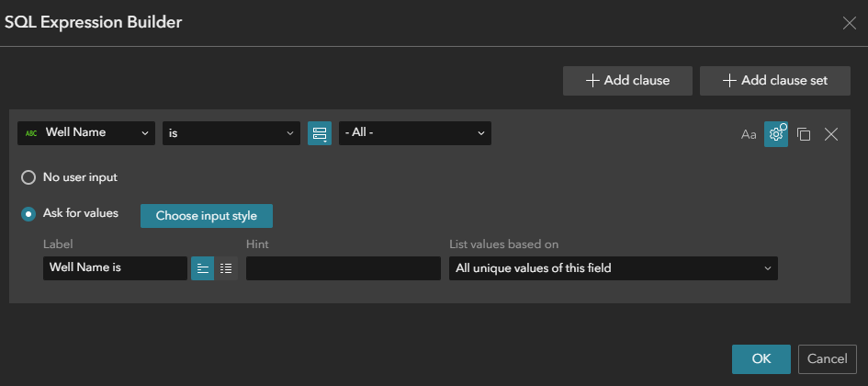Open List values based on dropdown
Image resolution: width=868 pixels, height=386 pixels.
coord(614,268)
